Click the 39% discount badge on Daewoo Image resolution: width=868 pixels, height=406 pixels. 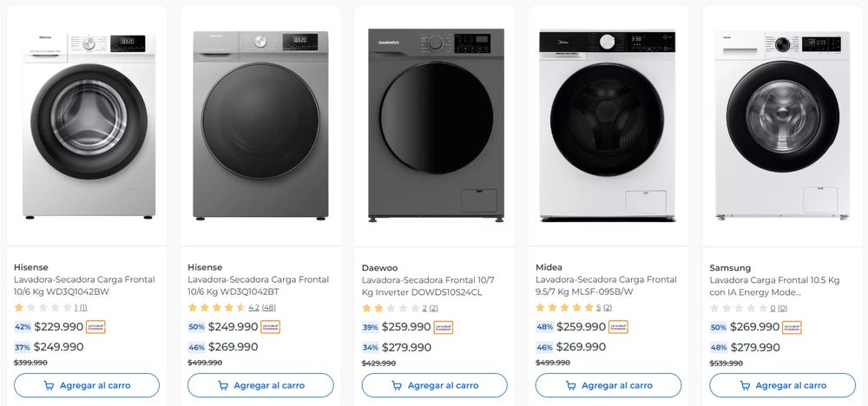coord(371,327)
